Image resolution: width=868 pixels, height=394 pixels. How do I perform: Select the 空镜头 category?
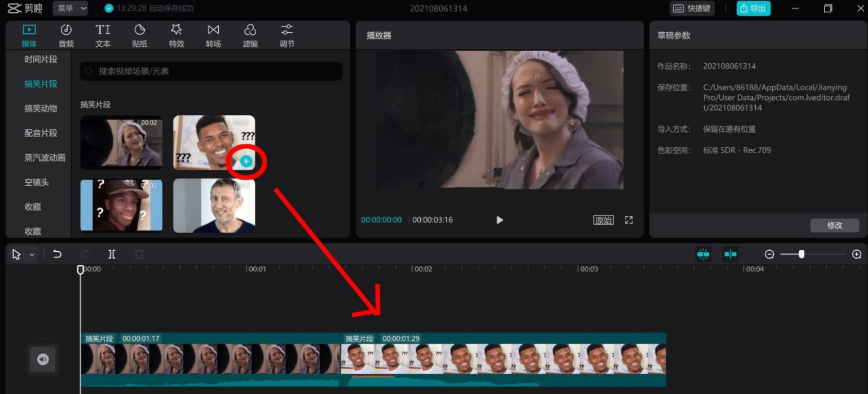[x=37, y=182]
